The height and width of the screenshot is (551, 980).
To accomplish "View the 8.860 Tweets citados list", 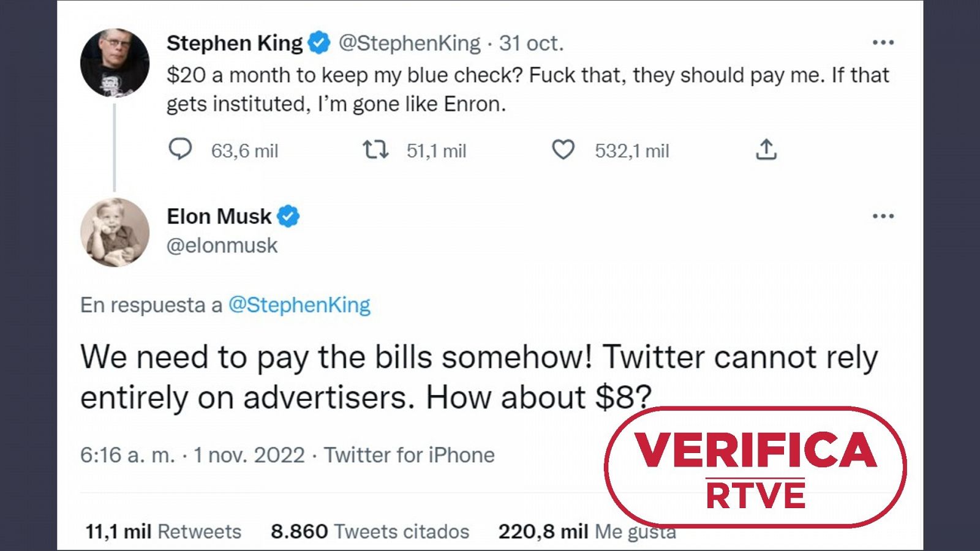I will 370,531.
